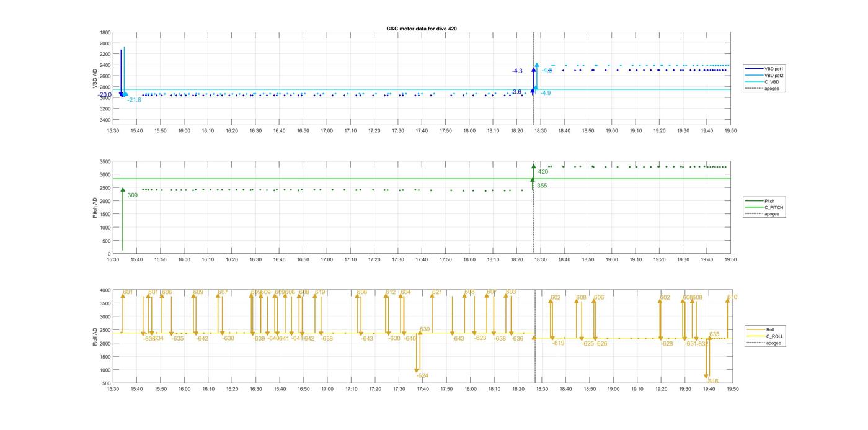
Task: Click the "-20.0" VBD data label
Action: tap(105, 95)
